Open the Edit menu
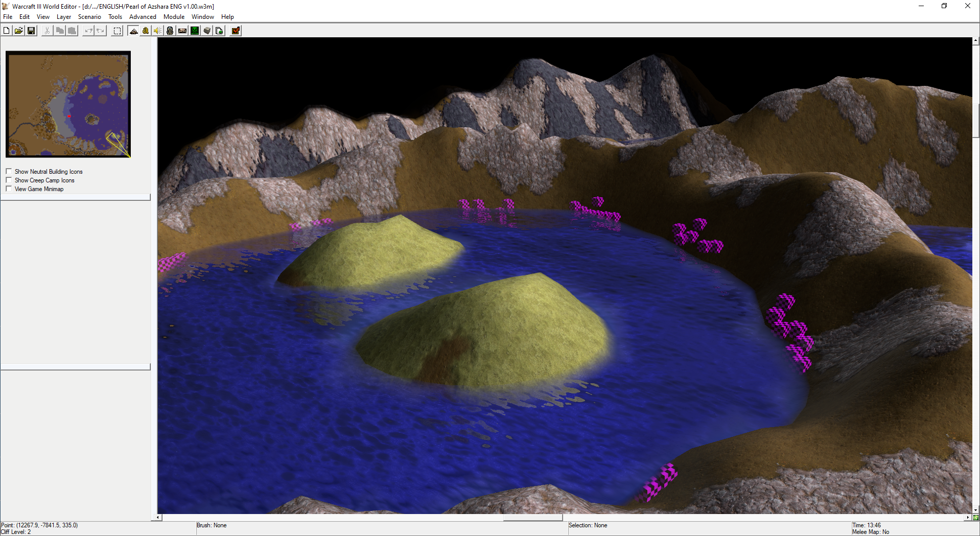 [x=25, y=17]
